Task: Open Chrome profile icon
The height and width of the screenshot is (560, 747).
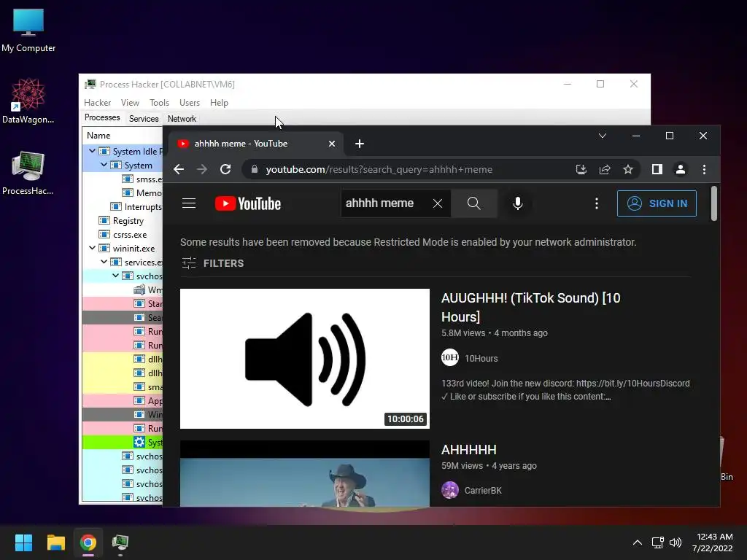Action: click(681, 169)
